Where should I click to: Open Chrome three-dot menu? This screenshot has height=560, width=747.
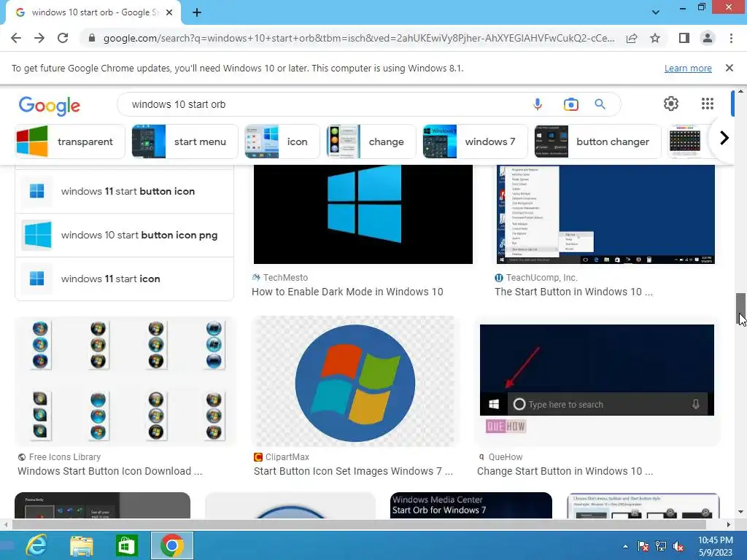coord(731,38)
